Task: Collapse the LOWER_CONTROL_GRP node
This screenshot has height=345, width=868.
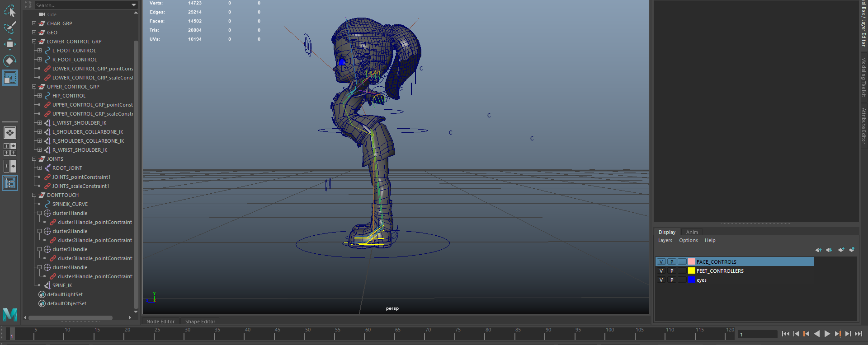Action: [x=34, y=42]
